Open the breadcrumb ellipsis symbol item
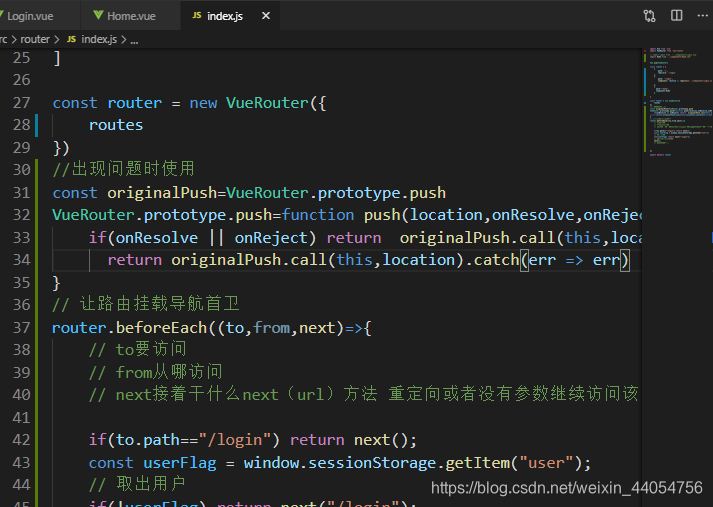The height and width of the screenshot is (507, 713). click(x=134, y=41)
